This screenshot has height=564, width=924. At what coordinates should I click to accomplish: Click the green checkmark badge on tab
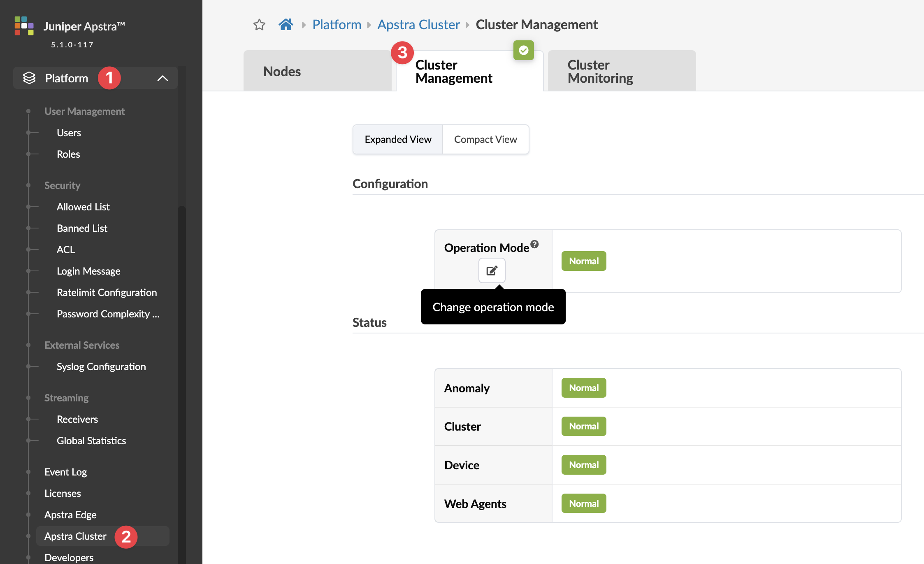pyautogui.click(x=523, y=50)
